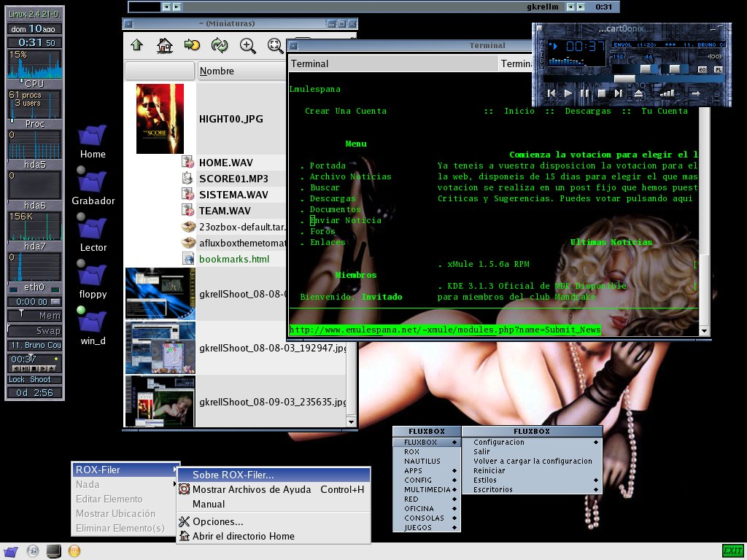Image resolution: width=747 pixels, height=560 pixels.
Task: Open the Lector desktop folder icon
Action: (x=93, y=228)
